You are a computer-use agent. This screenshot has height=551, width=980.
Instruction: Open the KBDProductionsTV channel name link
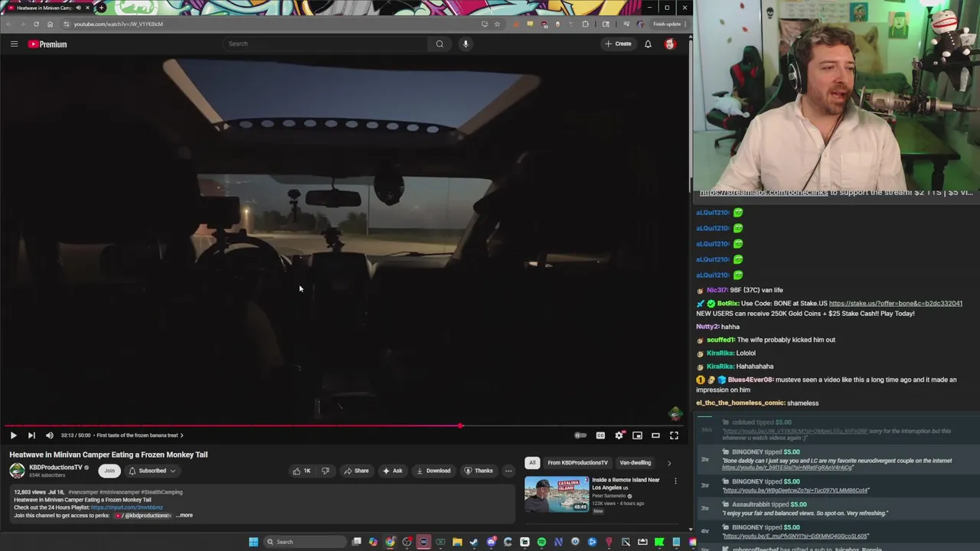[x=55, y=468]
